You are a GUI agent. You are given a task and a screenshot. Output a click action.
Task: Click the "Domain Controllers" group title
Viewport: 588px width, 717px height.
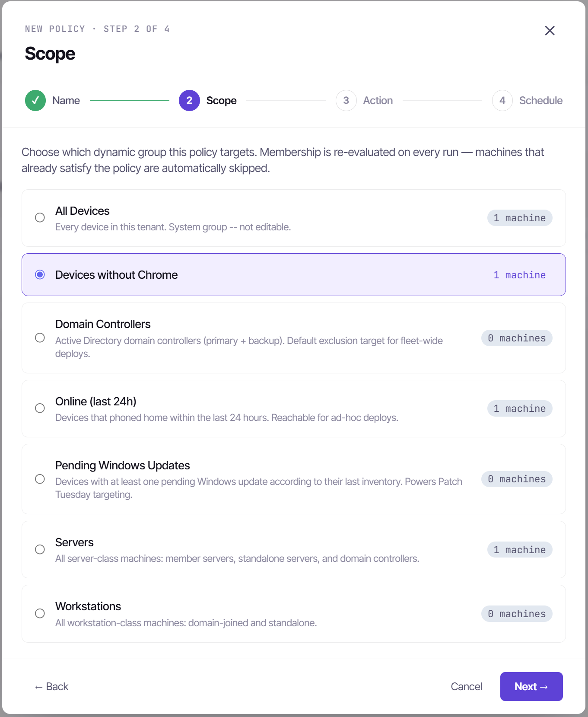[x=103, y=324]
